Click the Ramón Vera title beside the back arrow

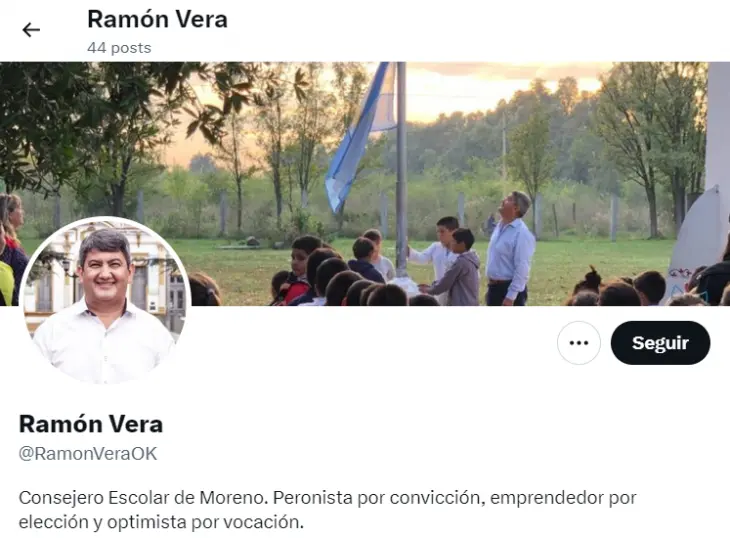[157, 20]
